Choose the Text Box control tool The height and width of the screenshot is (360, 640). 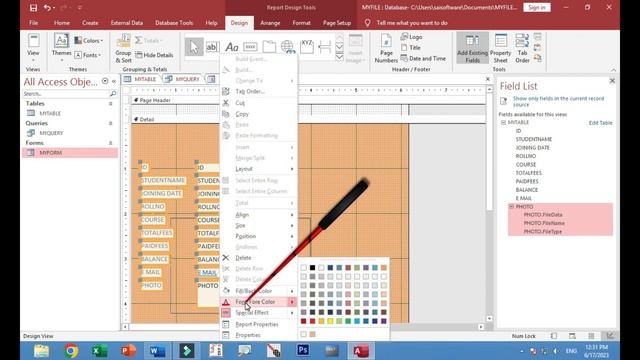click(x=212, y=47)
